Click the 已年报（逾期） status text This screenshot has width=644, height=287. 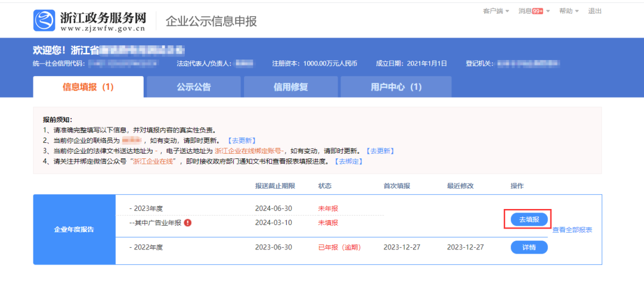339,247
